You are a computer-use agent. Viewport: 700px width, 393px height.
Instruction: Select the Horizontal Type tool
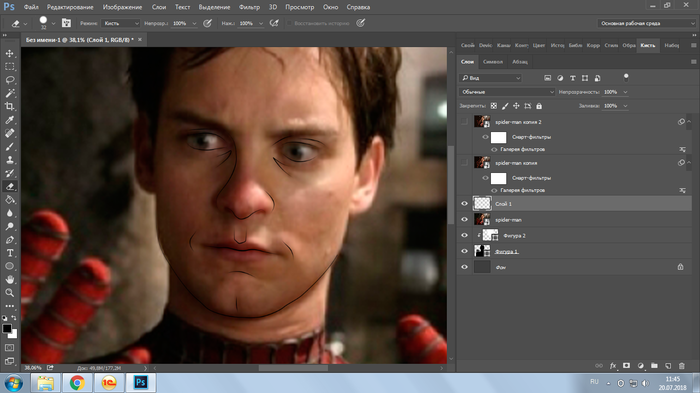[x=9, y=253]
